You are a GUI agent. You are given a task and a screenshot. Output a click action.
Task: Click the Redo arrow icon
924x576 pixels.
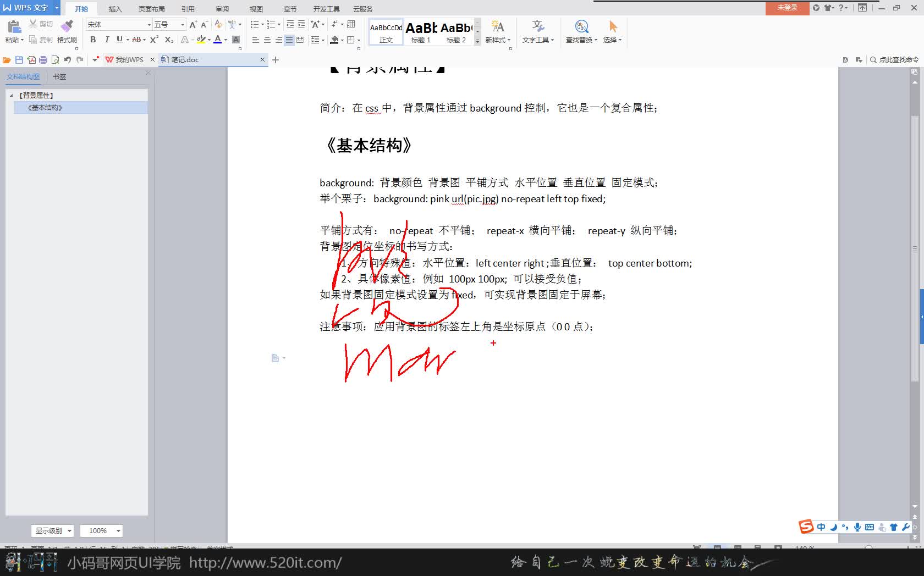point(80,60)
